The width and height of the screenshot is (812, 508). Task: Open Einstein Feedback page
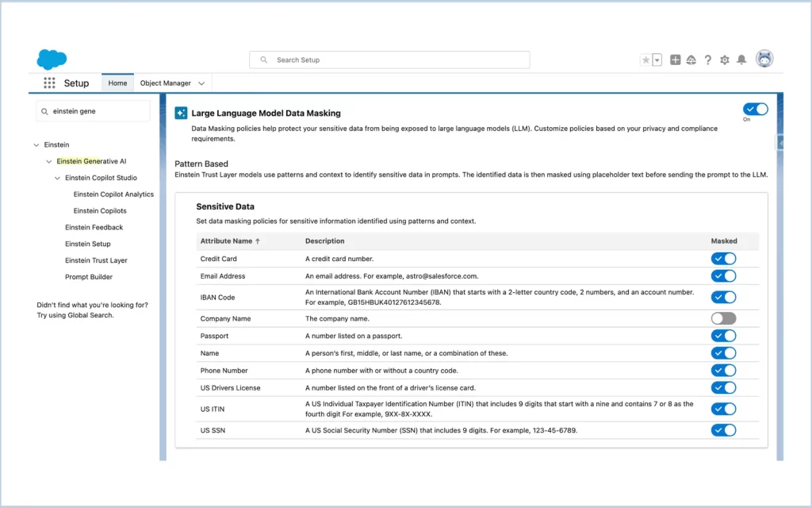coord(94,228)
